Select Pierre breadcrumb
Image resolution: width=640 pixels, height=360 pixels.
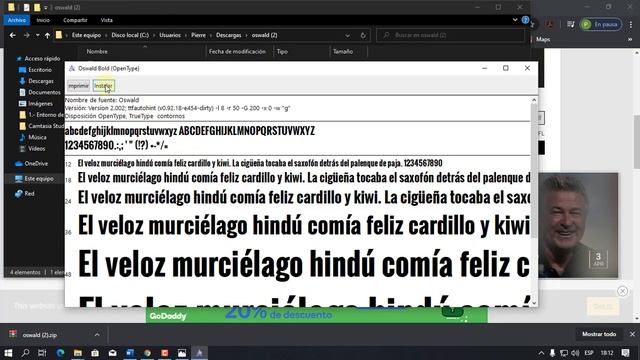198,35
